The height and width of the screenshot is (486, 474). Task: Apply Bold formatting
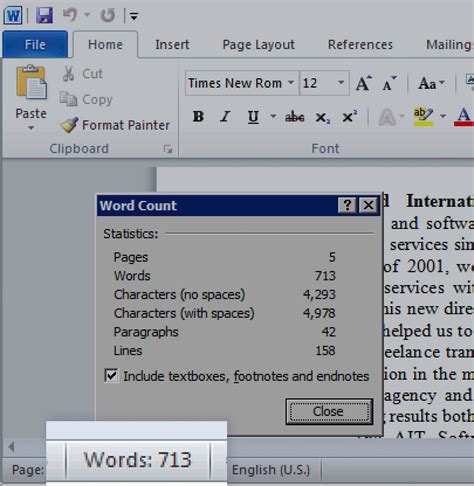click(x=198, y=117)
